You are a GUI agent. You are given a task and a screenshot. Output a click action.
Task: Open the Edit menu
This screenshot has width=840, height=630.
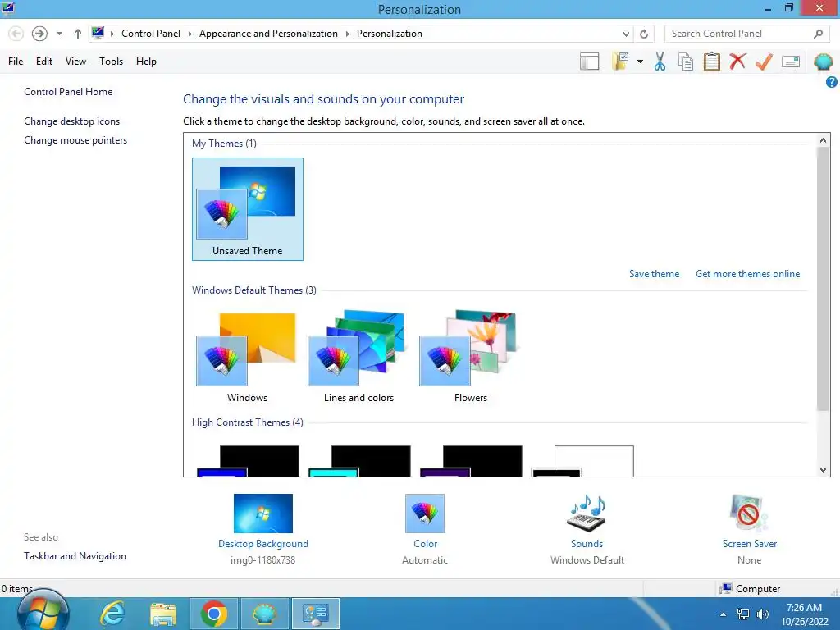click(x=44, y=62)
